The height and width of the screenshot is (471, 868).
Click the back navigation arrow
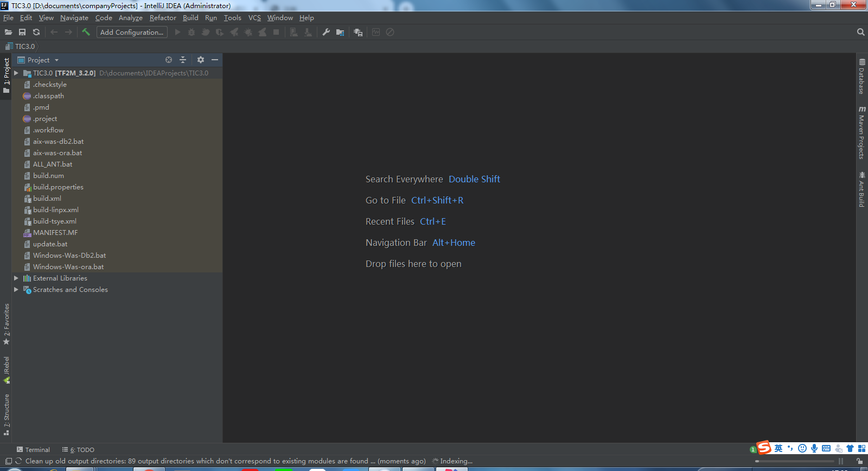coord(54,33)
